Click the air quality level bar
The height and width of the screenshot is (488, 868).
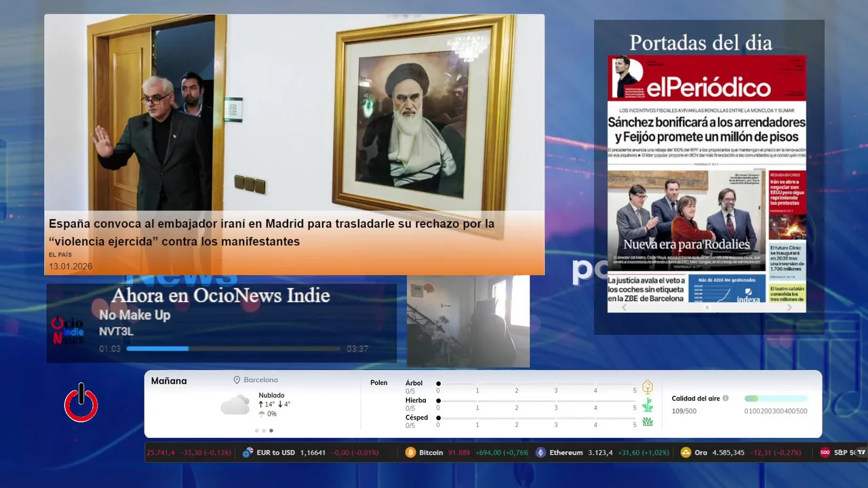[776, 399]
